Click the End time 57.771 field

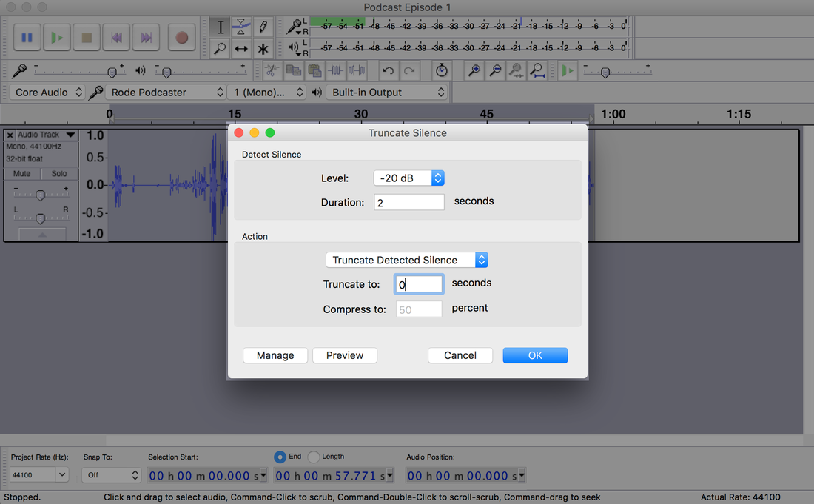pyautogui.click(x=333, y=475)
